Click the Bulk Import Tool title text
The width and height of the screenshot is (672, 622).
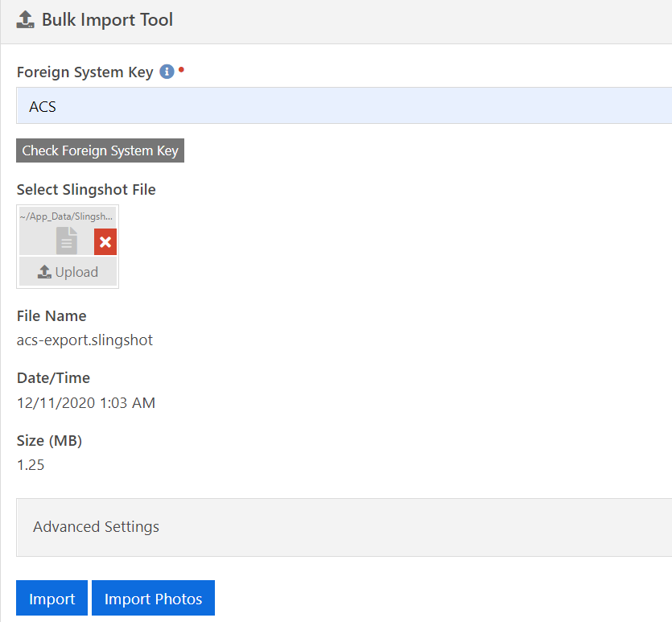coord(107,19)
